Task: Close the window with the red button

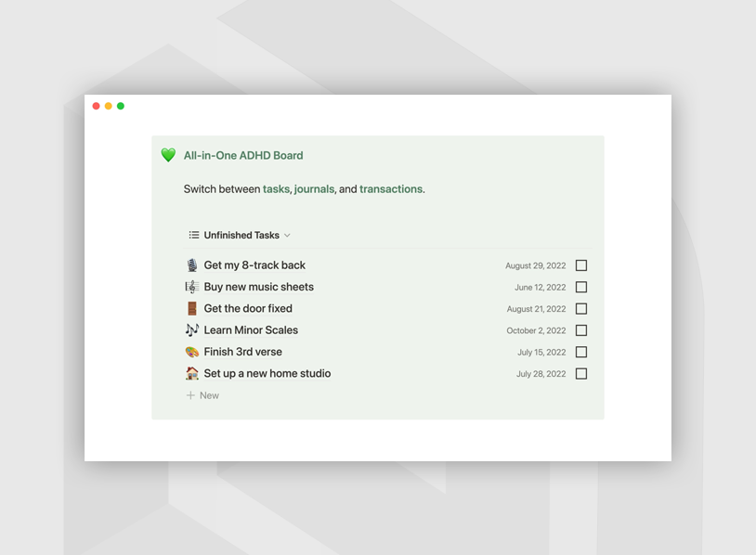Action: pyautogui.click(x=96, y=106)
